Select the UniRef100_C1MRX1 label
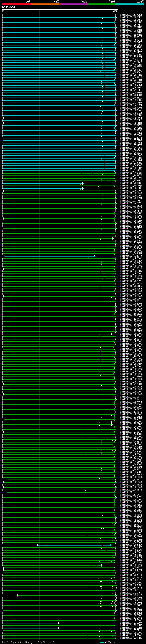This screenshot has height=644, width=146. coord(131,170)
